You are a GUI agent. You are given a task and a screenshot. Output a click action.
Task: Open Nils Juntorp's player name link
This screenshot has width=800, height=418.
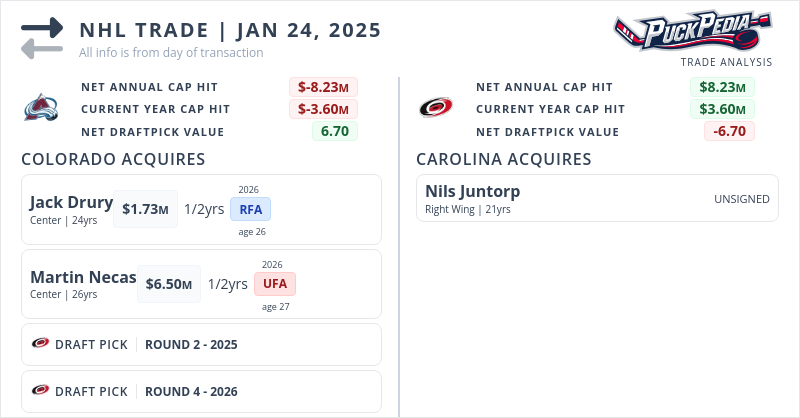pyautogui.click(x=472, y=191)
